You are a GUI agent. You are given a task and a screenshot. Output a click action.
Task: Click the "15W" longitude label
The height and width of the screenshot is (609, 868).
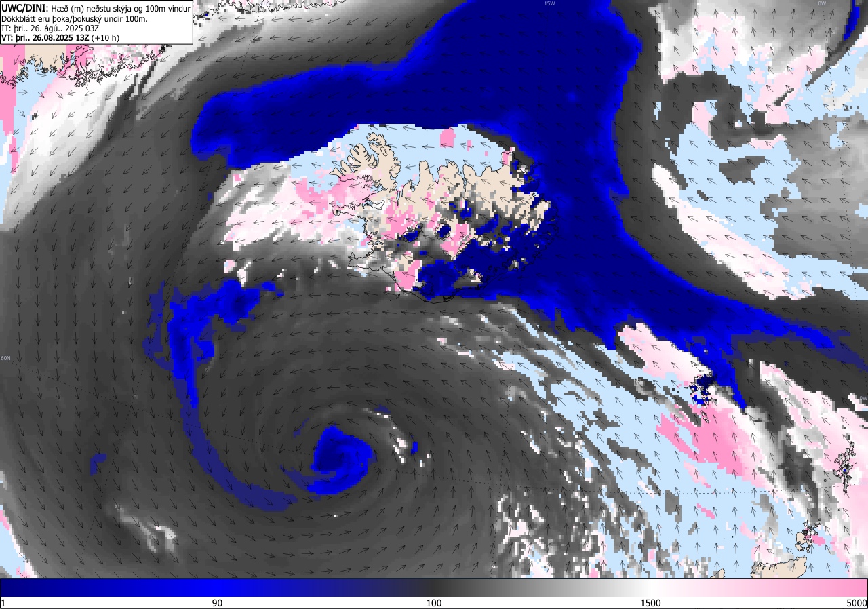pos(549,3)
